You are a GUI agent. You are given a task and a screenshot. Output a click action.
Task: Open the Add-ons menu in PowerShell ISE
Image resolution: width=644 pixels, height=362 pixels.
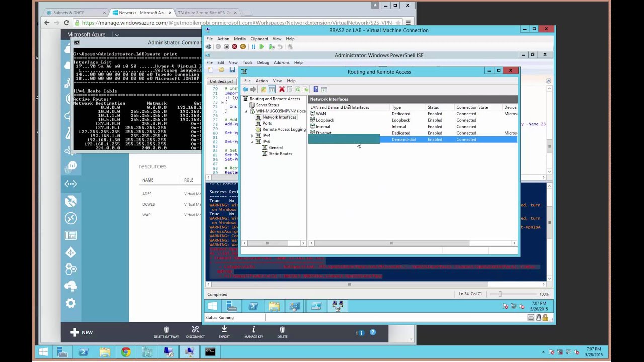click(x=282, y=63)
